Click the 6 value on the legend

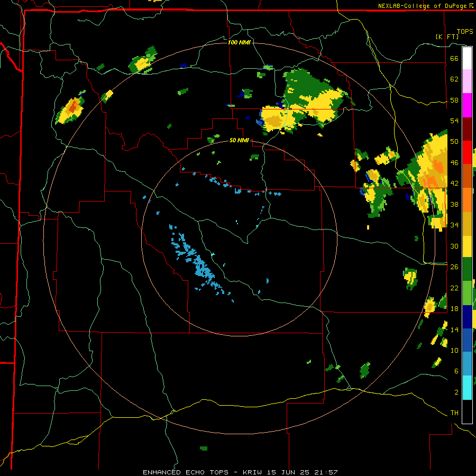456,371
